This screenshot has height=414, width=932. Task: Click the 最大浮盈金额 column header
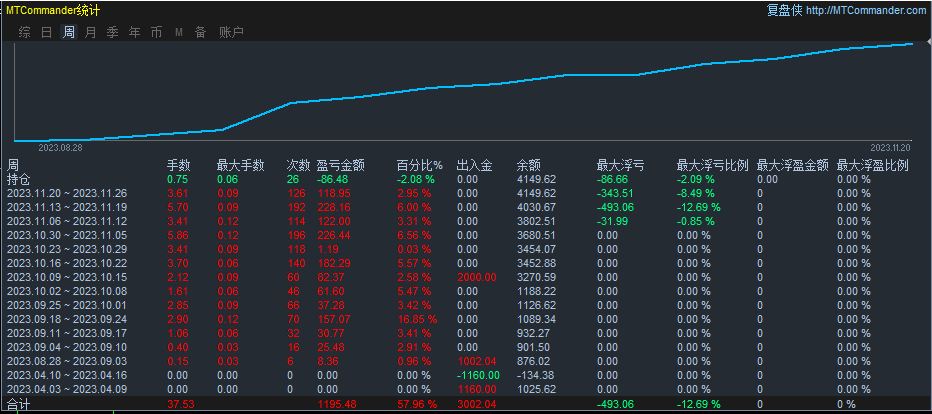click(x=793, y=165)
